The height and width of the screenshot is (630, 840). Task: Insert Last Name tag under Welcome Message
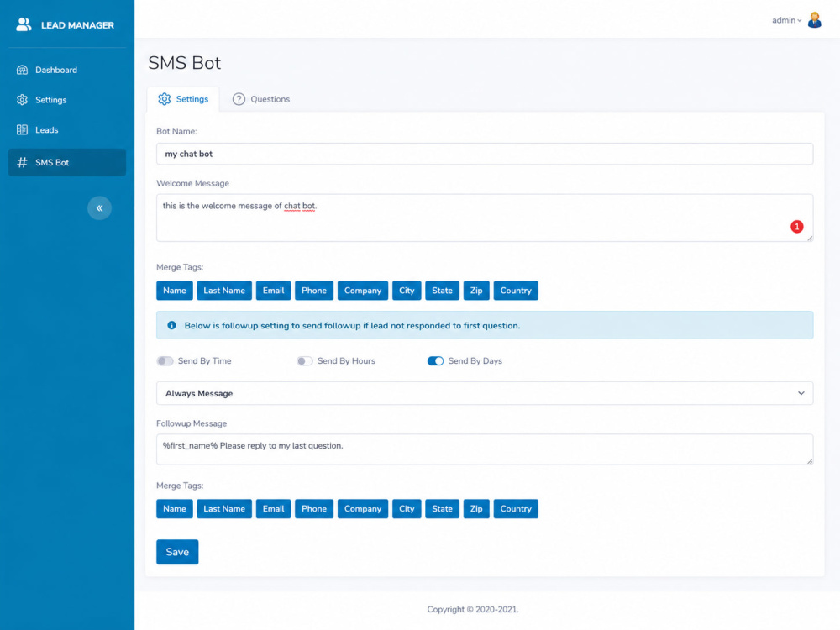[x=224, y=291]
